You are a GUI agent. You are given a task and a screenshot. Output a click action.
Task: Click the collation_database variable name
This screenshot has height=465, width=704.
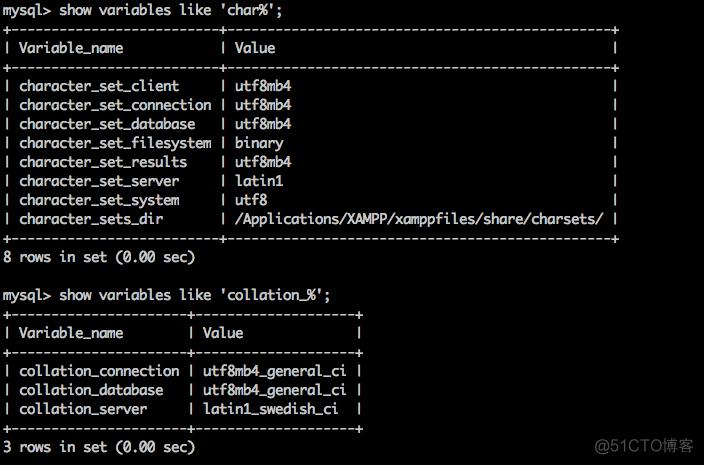91,390
